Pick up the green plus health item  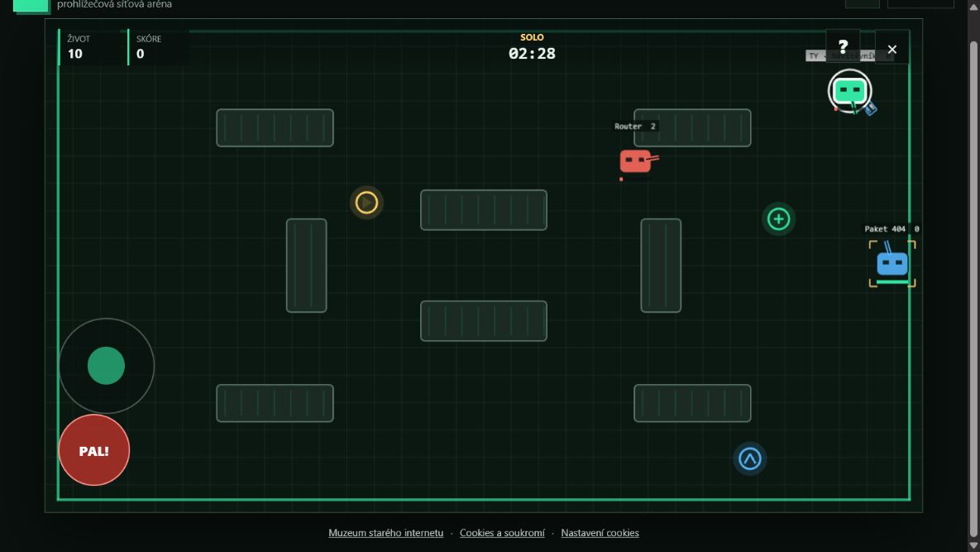(x=778, y=218)
